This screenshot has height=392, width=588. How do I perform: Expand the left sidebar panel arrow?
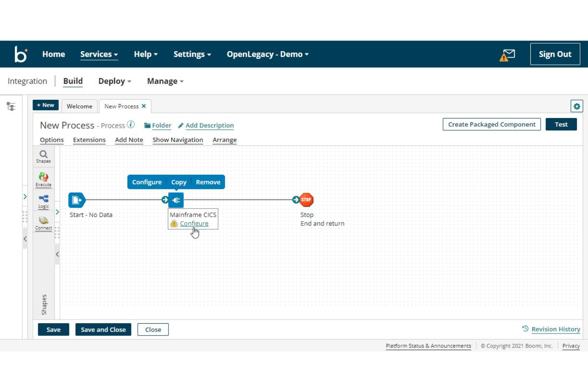click(25, 197)
